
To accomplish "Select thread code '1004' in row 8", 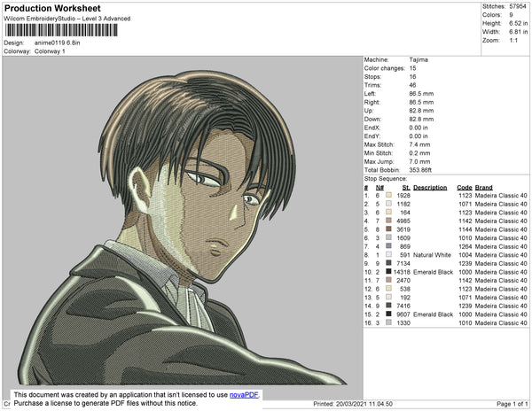I will [x=465, y=255].
